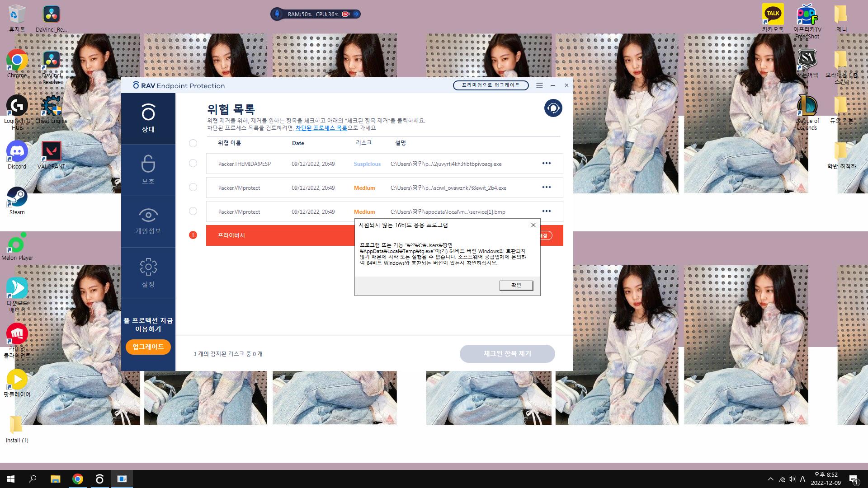Viewport: 868px width, 488px height.
Task: Toggle select-all circle in threat list header
Action: pyautogui.click(x=193, y=143)
